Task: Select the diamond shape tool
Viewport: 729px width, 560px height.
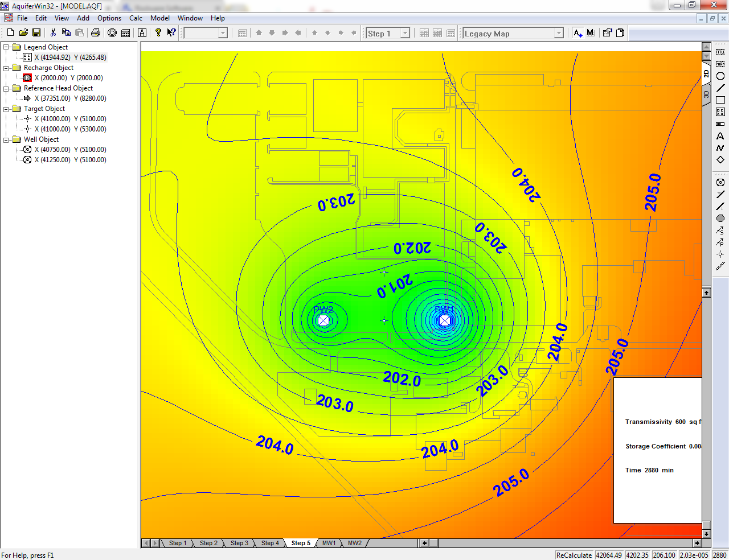Action: tap(720, 160)
